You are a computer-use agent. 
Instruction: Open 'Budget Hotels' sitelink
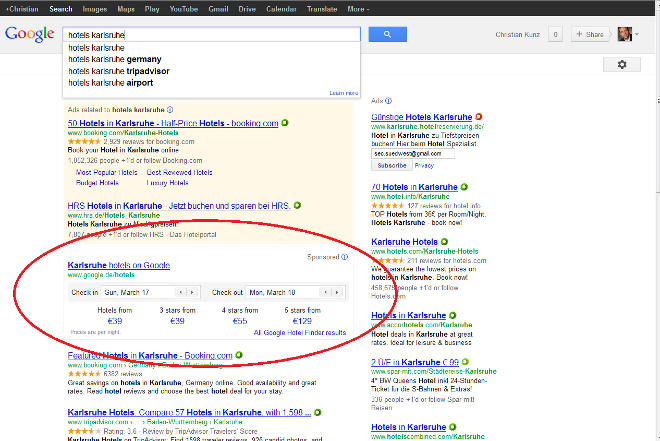(x=97, y=183)
